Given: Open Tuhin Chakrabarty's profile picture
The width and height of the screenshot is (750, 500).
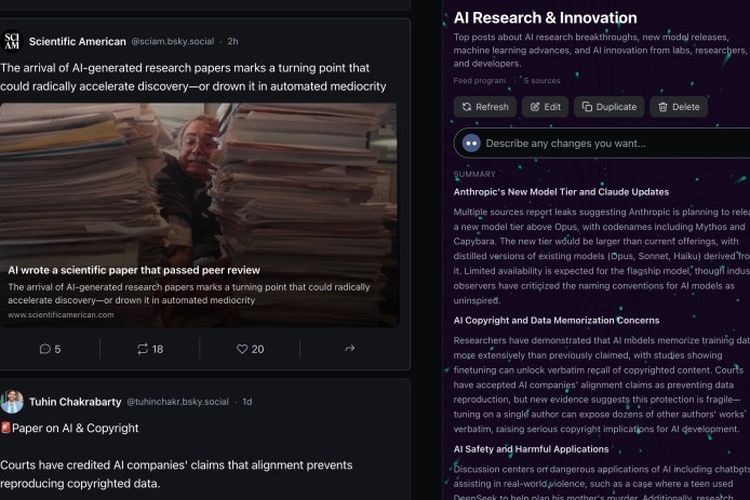Looking at the screenshot, I should [x=12, y=401].
